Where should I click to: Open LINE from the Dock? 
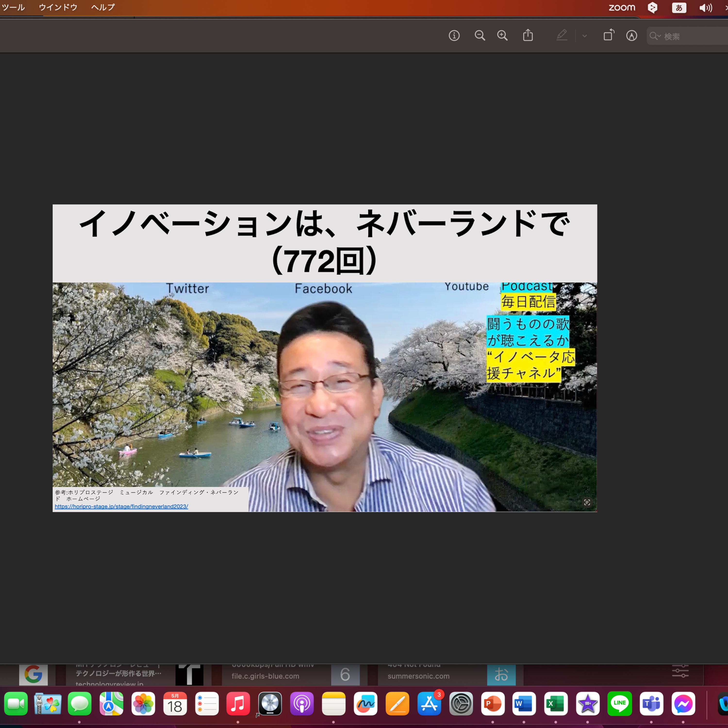[620, 703]
